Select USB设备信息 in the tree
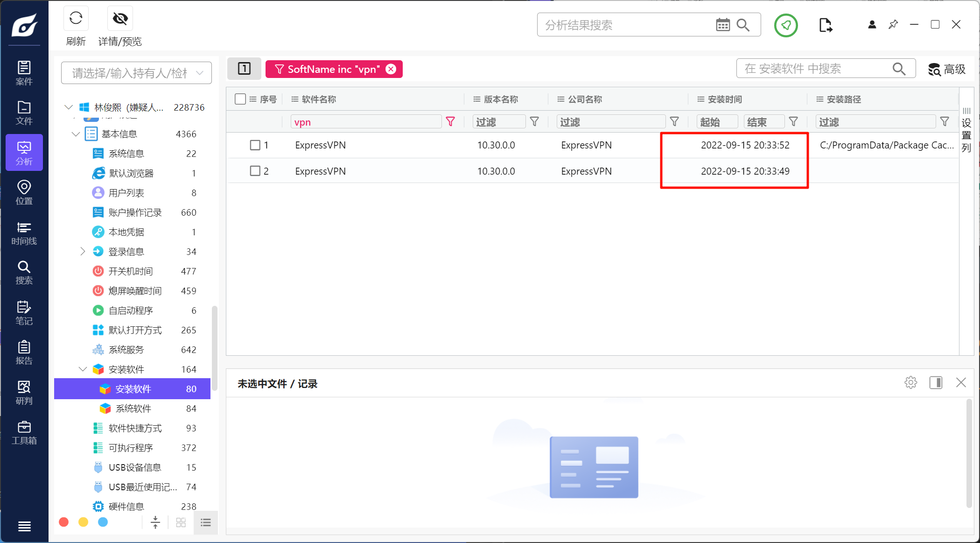980x543 pixels. tap(135, 467)
